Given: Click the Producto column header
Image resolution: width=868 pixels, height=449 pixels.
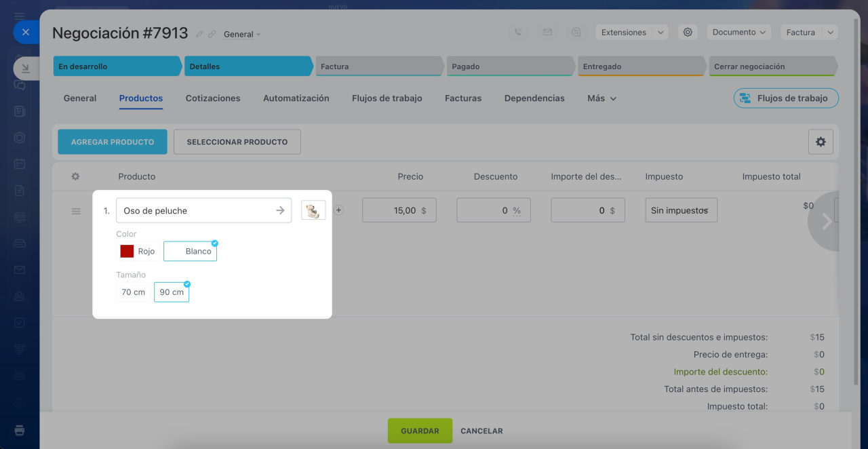Looking at the screenshot, I should click(137, 176).
